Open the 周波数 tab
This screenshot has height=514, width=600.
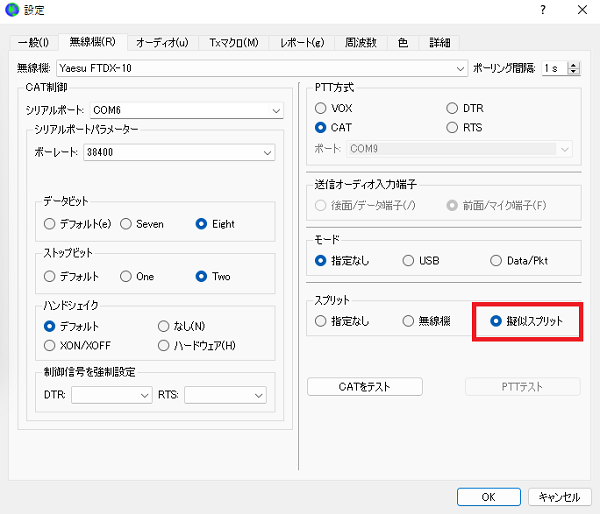(x=361, y=42)
